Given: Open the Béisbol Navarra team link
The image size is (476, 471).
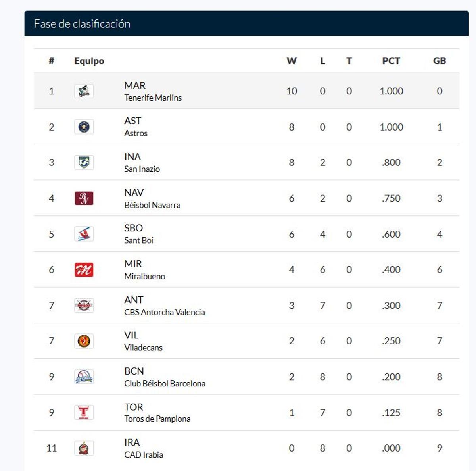Looking at the screenshot, I should tap(152, 205).
